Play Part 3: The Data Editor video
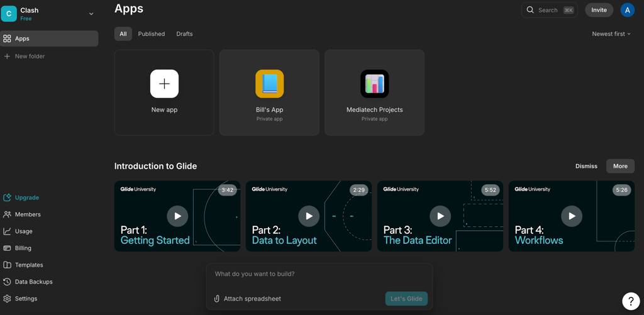 click(440, 216)
